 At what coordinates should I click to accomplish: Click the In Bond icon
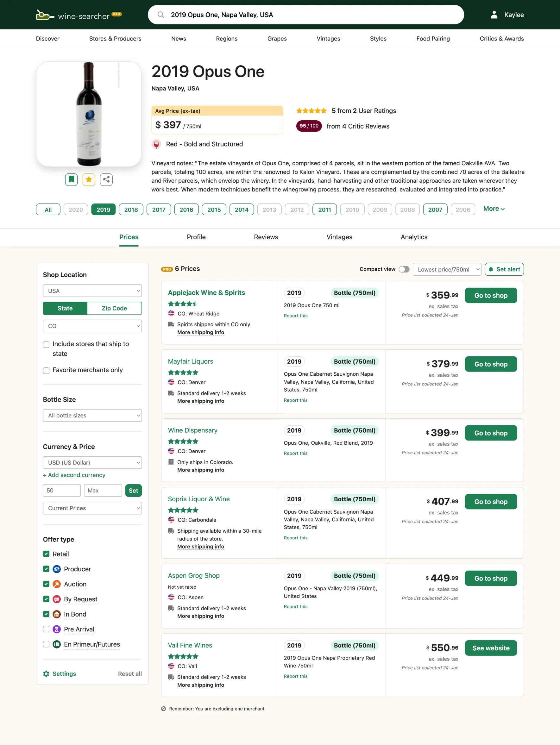tap(57, 614)
